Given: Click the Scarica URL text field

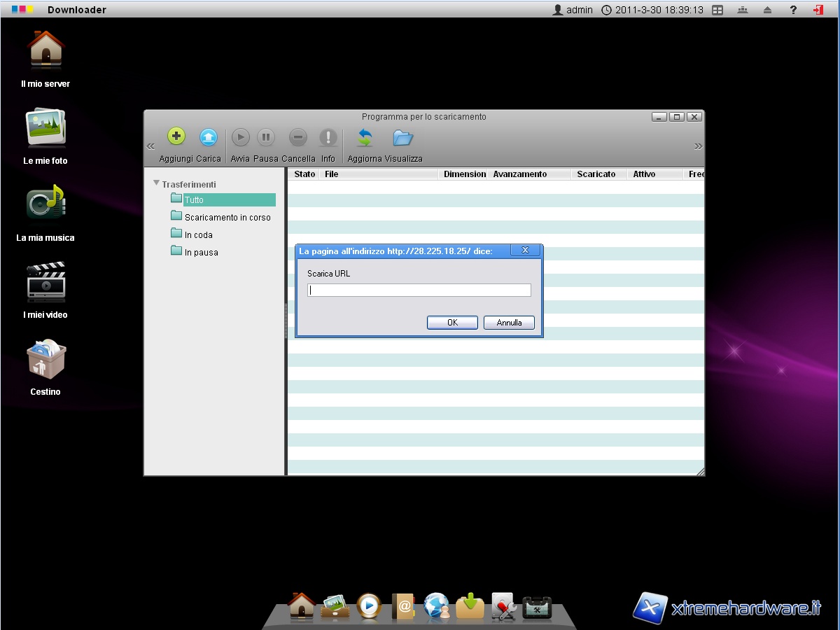Looking at the screenshot, I should coord(419,290).
